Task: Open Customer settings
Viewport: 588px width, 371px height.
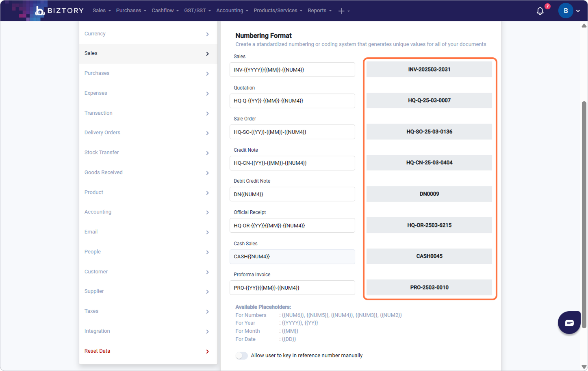Action: 148,272
